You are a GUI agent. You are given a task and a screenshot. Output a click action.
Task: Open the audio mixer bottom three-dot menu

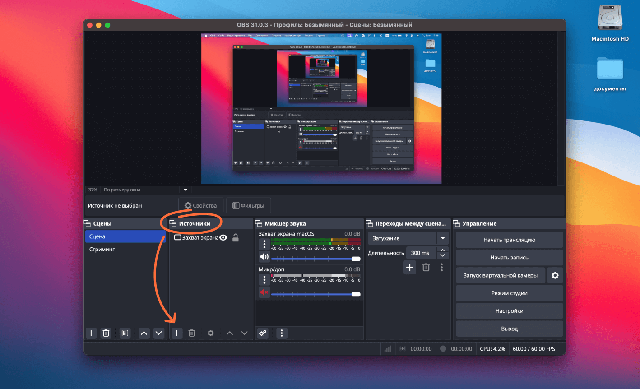coord(282,333)
